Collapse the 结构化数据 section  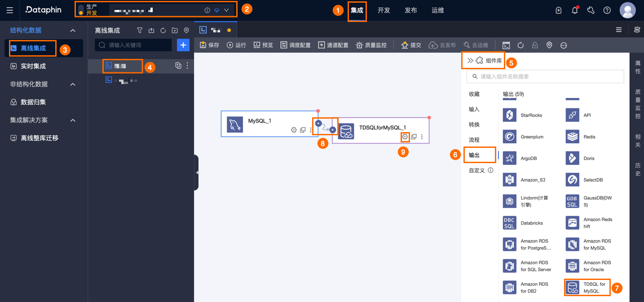click(73, 30)
